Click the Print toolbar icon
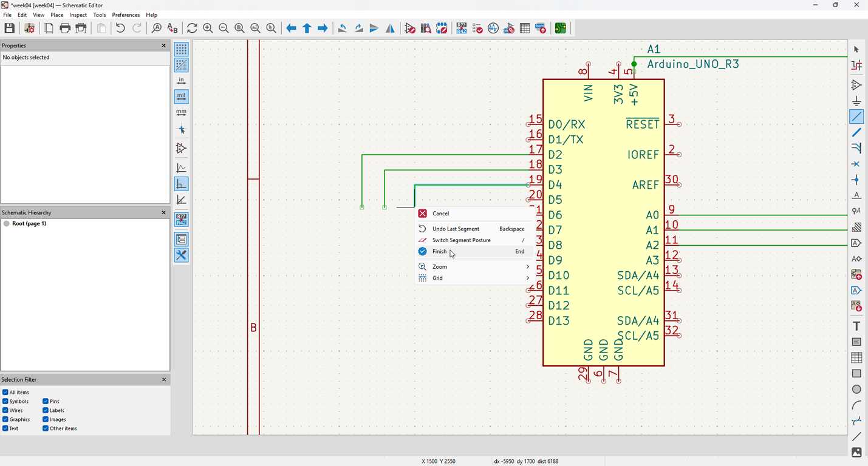Viewport: 868px width, 466px height. (65, 28)
